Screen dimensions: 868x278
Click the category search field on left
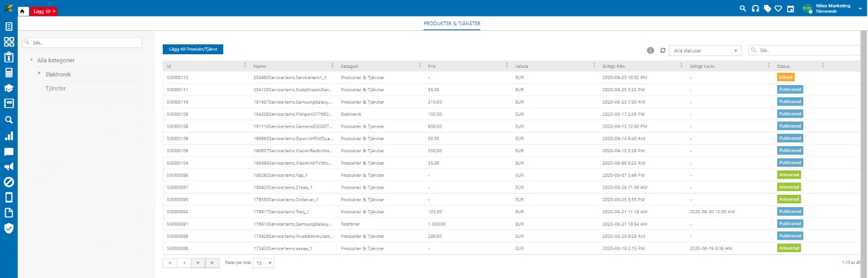coord(82,43)
